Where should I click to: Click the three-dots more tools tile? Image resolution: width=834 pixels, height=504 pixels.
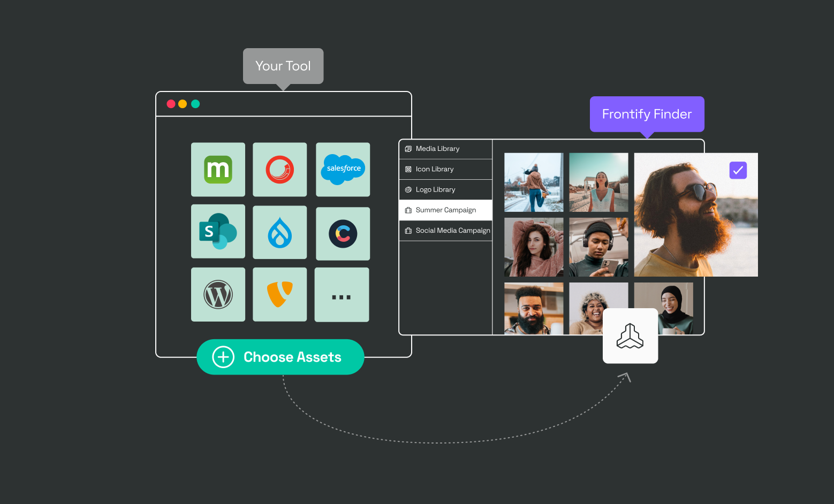point(342,295)
